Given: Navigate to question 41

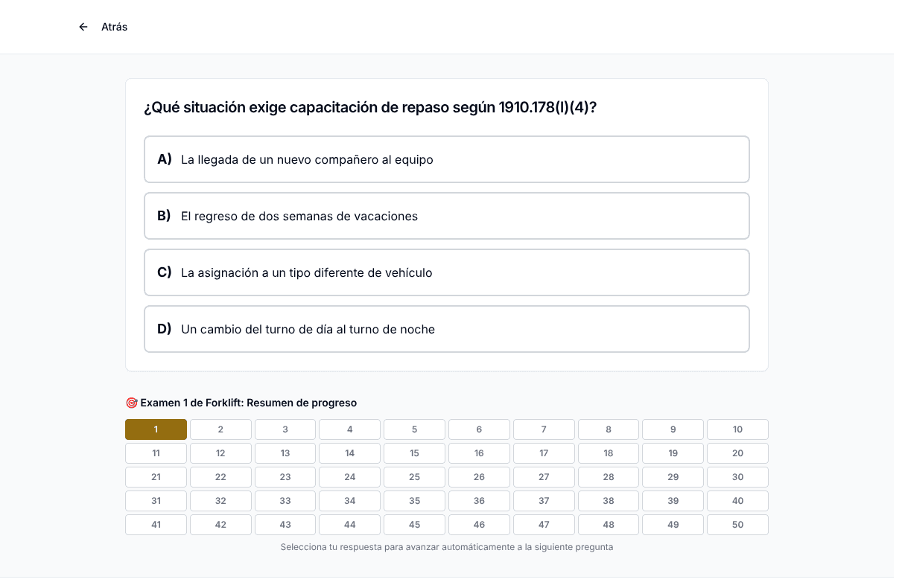Looking at the screenshot, I should [x=156, y=525].
